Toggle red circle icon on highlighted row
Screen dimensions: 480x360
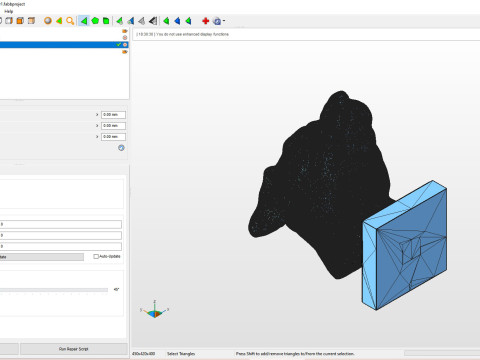[x=125, y=45]
